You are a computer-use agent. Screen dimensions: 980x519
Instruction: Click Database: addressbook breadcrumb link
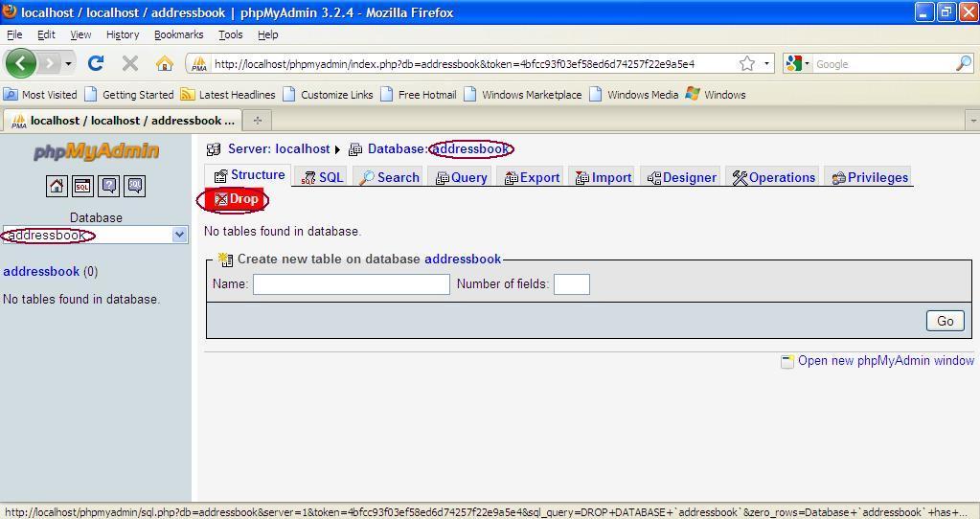440,149
